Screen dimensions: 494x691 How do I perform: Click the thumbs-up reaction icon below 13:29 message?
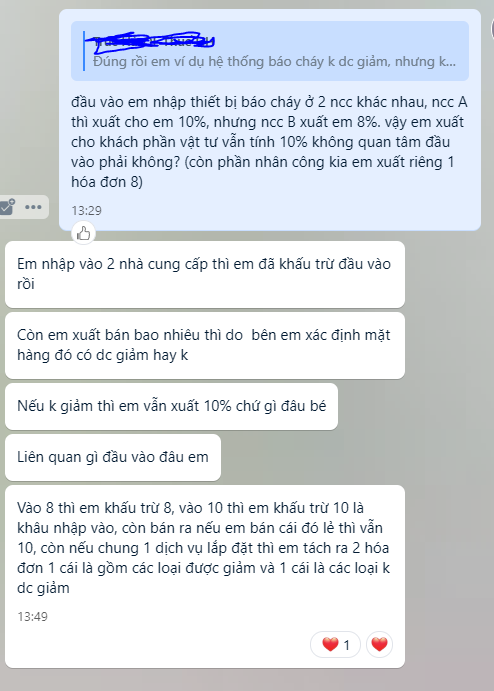click(x=83, y=233)
